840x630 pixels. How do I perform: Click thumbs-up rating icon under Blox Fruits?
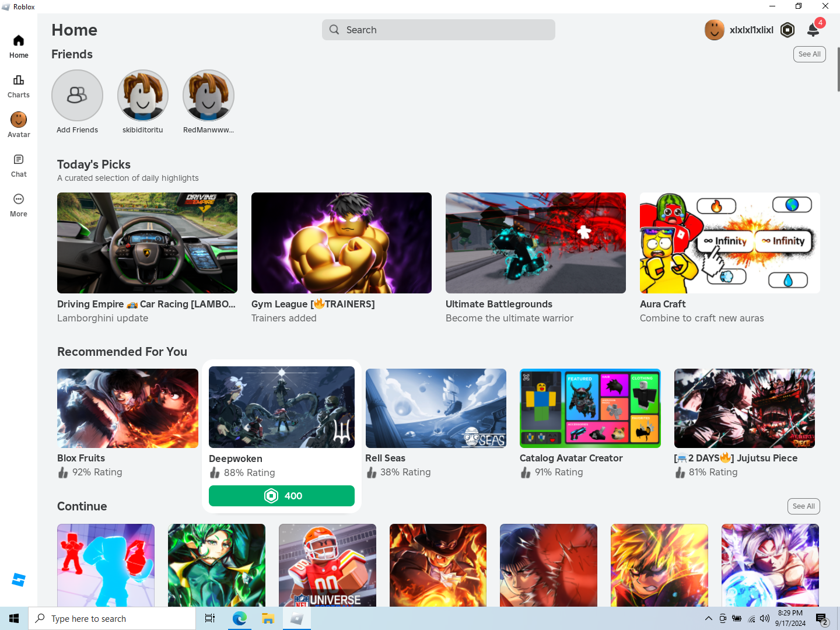point(63,473)
